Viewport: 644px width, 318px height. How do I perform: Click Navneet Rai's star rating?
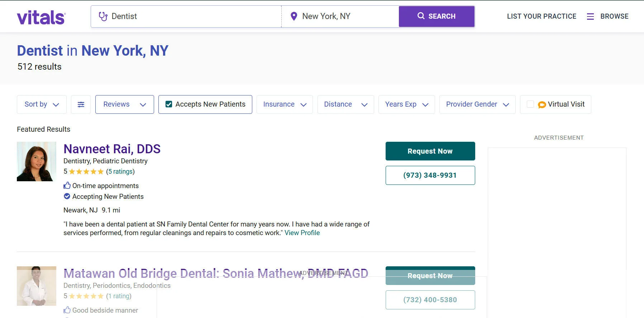click(x=86, y=172)
